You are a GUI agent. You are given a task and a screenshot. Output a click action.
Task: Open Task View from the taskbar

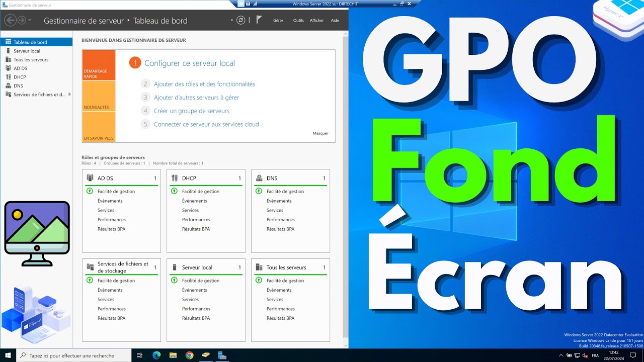click(140, 355)
